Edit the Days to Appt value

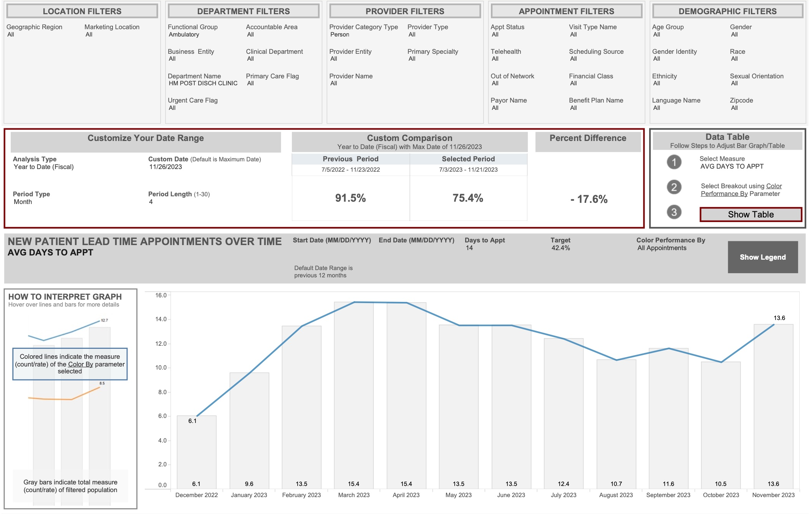tap(469, 248)
